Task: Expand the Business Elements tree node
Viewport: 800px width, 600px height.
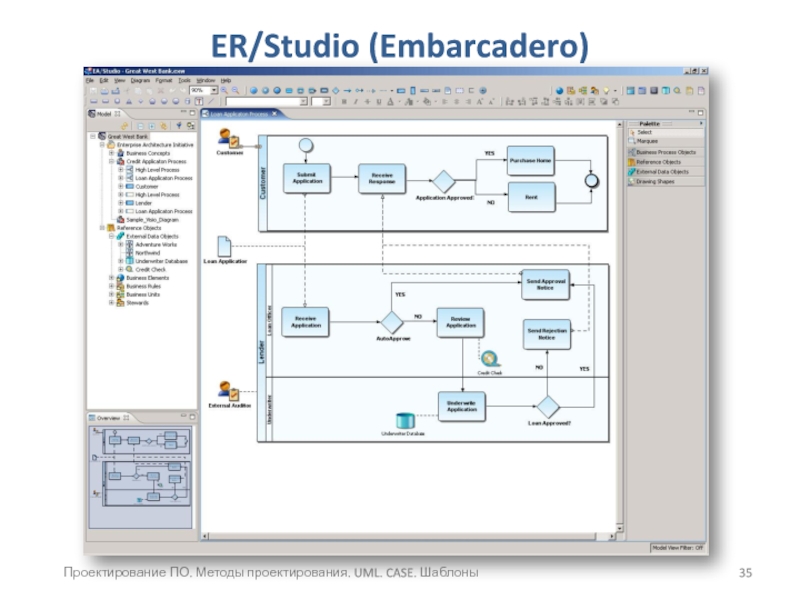Action: (x=111, y=278)
